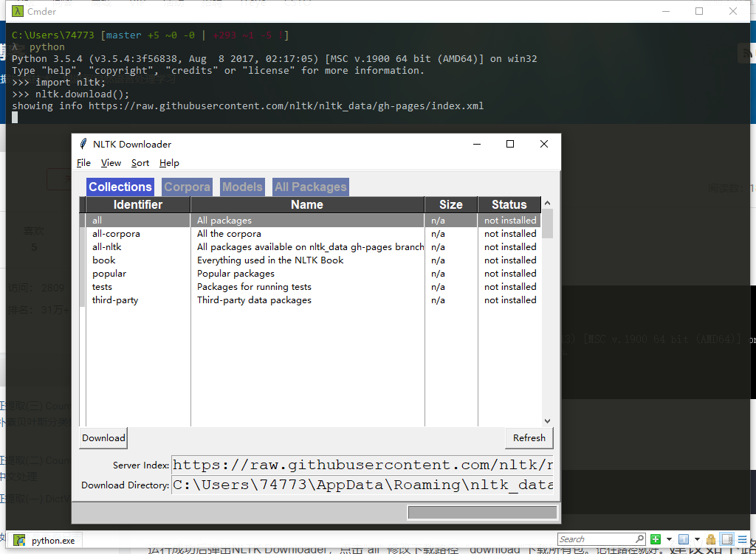Image resolution: width=756 pixels, height=554 pixels.
Task: Open the active console list dropdown arrow
Action: [697, 539]
